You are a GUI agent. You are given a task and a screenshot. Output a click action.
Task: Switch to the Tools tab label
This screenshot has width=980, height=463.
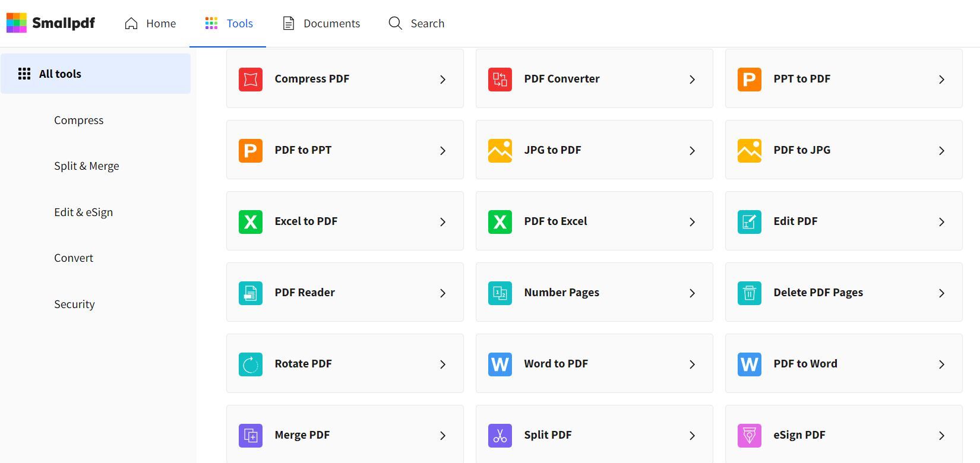tap(240, 23)
